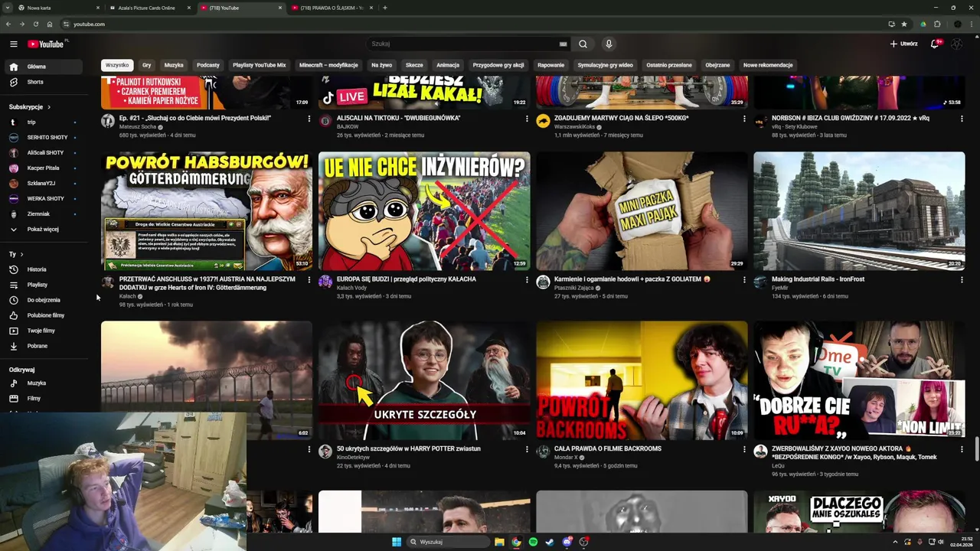Open Ukryte szczegóły Harry Potter thumbnail
The width and height of the screenshot is (980, 551).
[x=424, y=380]
